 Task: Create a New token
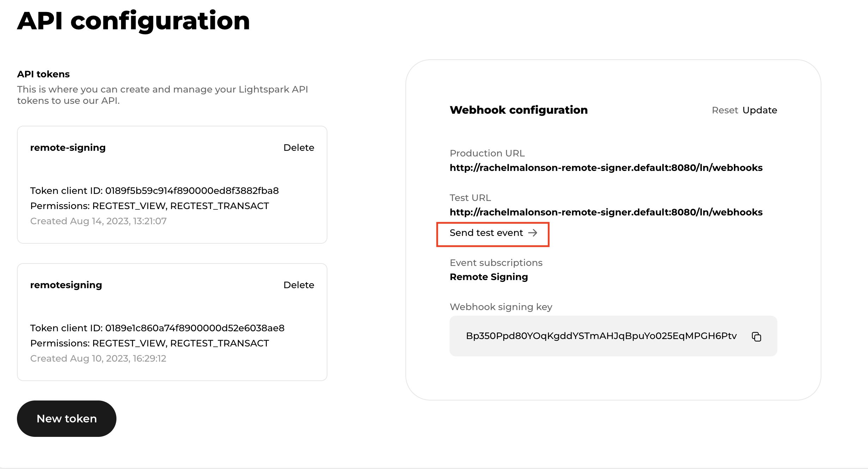66,418
